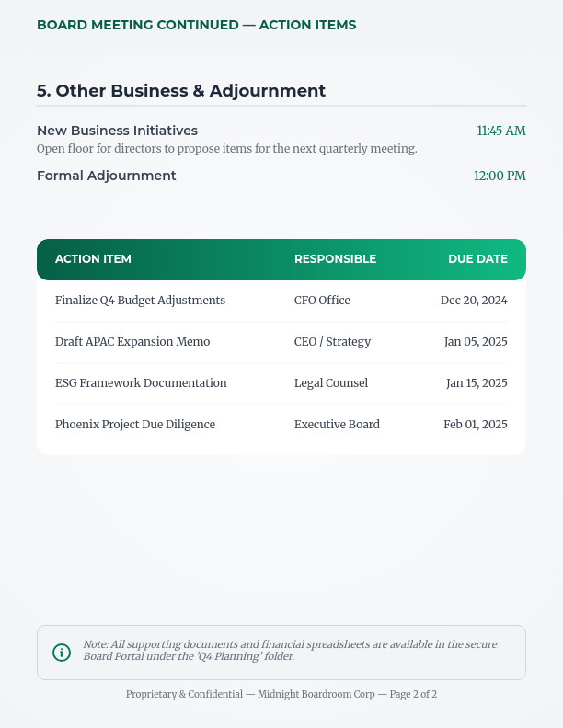The height and width of the screenshot is (728, 563).
Task: Click the 11:45 AM time label
Action: click(x=500, y=131)
